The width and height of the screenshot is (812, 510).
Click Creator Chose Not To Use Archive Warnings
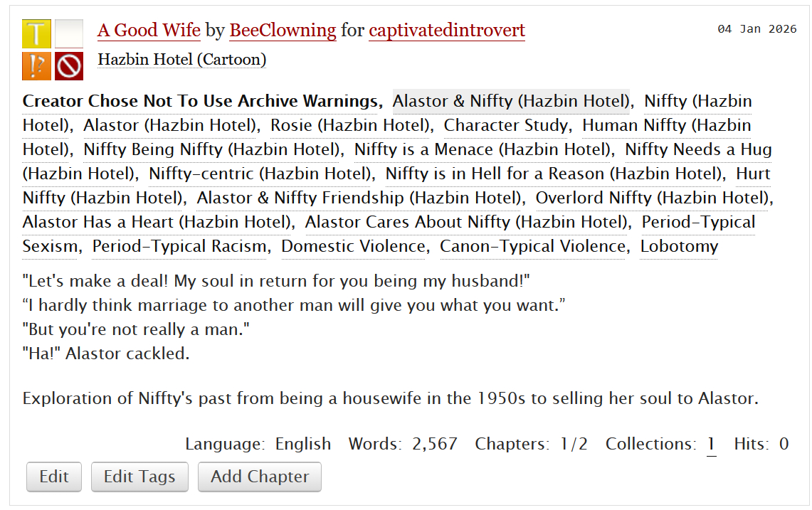pyautogui.click(x=201, y=101)
